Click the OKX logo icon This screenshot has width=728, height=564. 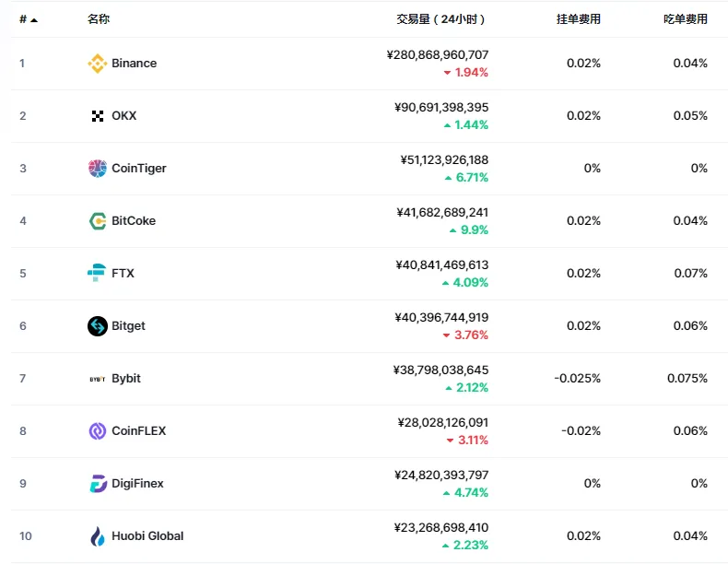click(x=98, y=116)
